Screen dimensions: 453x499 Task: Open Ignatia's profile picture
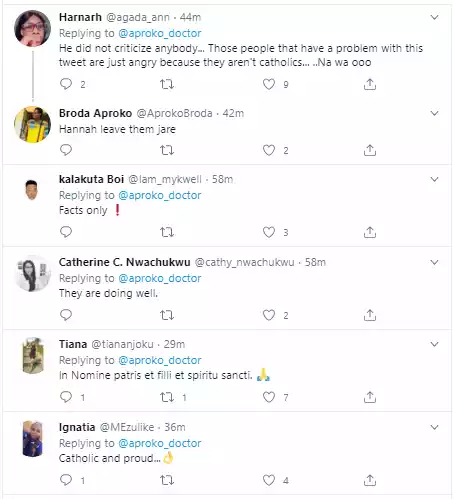click(33, 438)
